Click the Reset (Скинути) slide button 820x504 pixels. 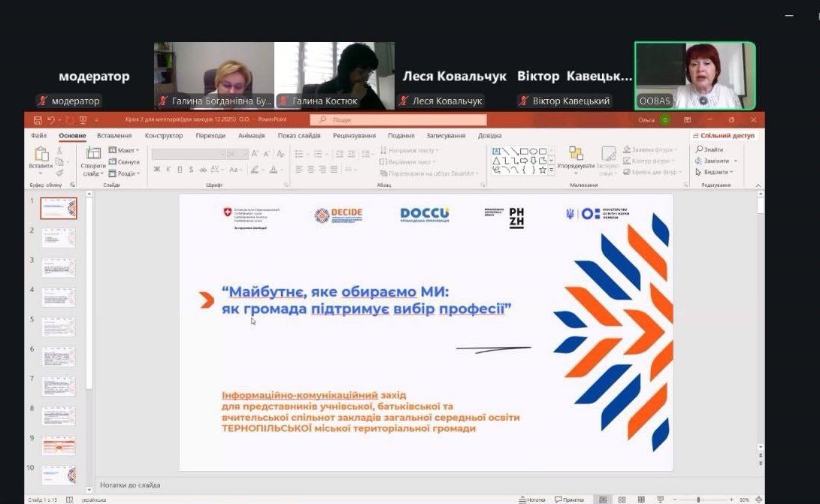125,161
